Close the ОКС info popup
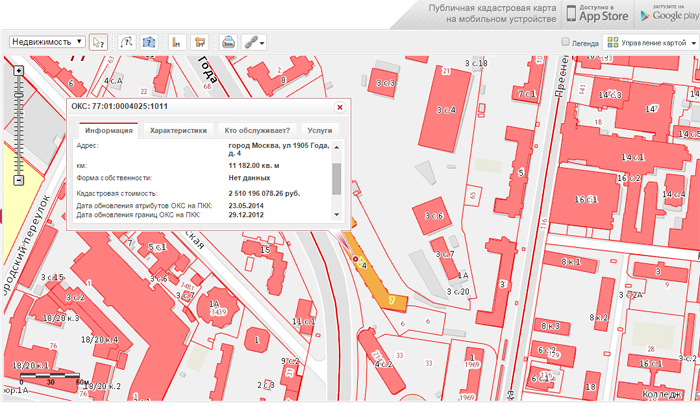 tap(339, 107)
